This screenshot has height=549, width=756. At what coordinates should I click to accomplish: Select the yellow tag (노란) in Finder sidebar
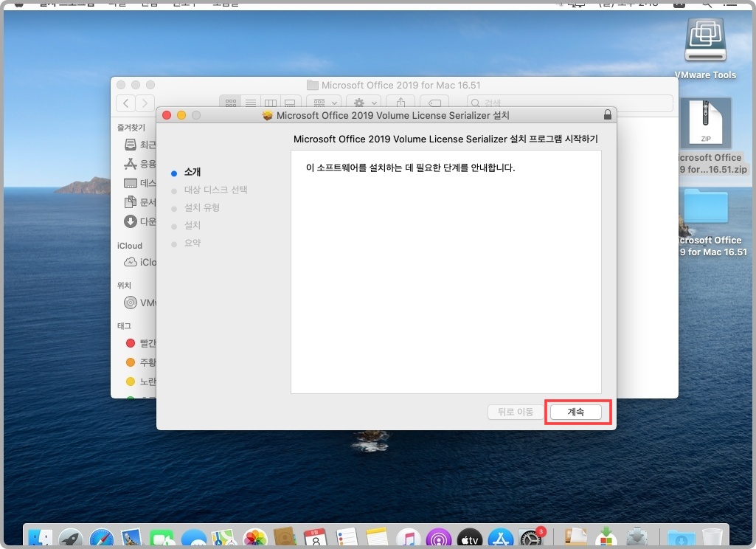pyautogui.click(x=140, y=381)
